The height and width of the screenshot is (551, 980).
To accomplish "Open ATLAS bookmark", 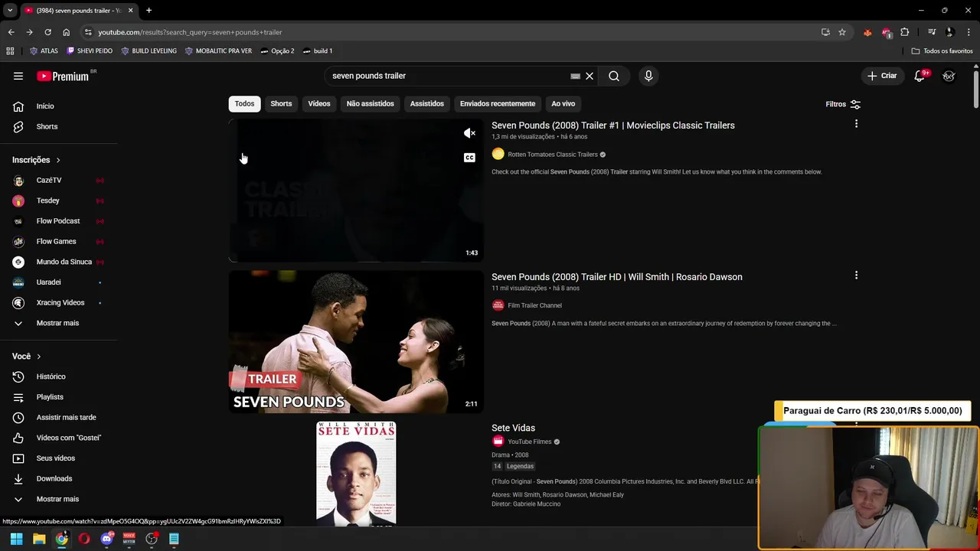I will pos(44,51).
